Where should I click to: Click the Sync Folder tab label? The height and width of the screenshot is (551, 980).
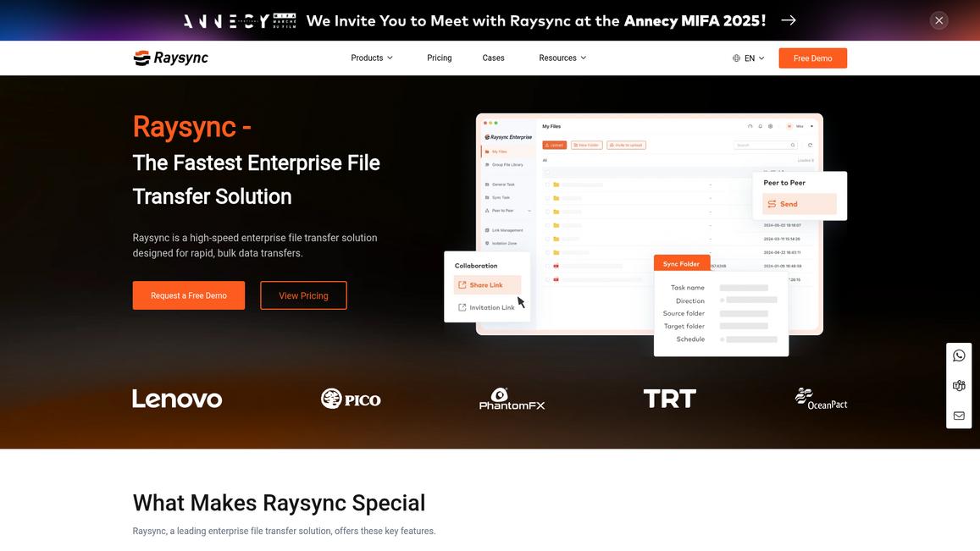681,263
